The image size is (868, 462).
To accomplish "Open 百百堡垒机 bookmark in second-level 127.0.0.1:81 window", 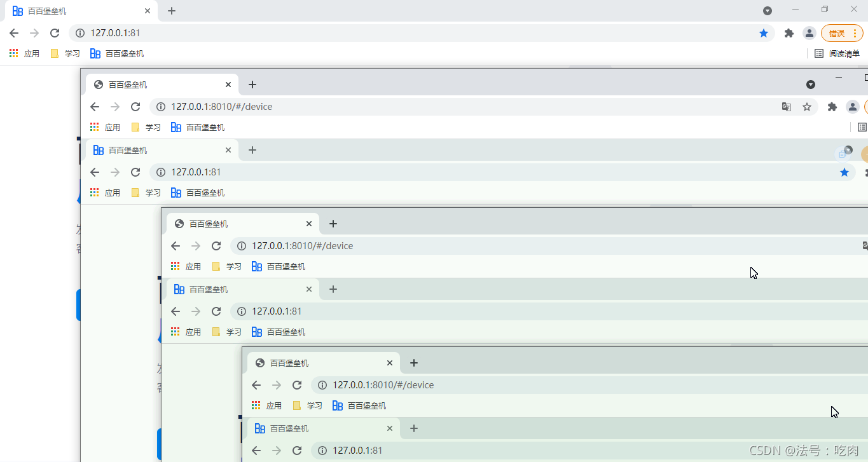I will point(198,193).
